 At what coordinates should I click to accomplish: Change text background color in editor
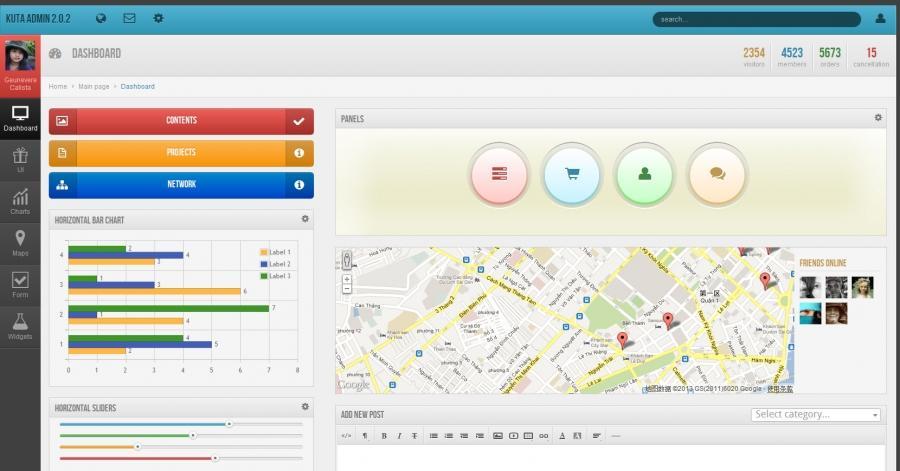coord(577,436)
